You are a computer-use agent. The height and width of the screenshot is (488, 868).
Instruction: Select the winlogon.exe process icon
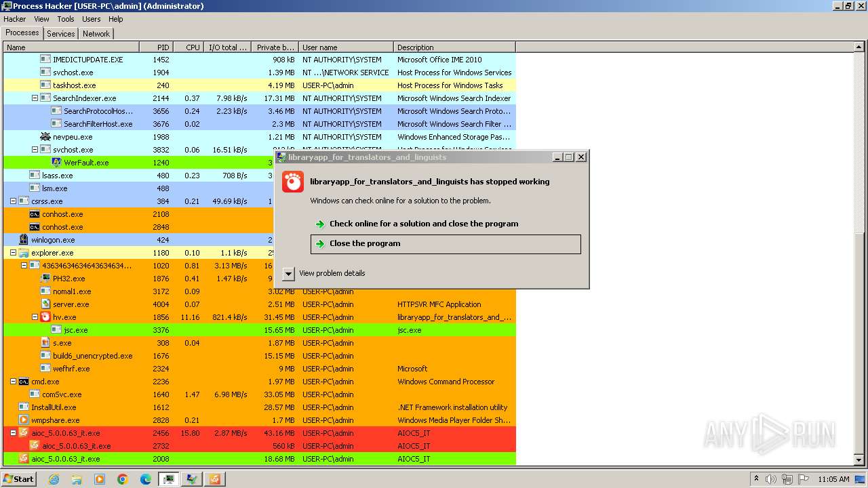coord(24,240)
